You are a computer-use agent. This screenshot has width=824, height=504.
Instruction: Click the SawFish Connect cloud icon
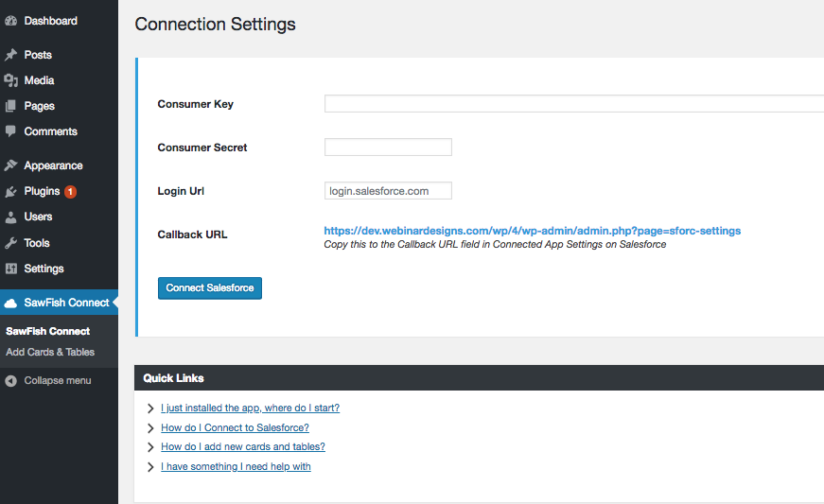pyautogui.click(x=10, y=303)
